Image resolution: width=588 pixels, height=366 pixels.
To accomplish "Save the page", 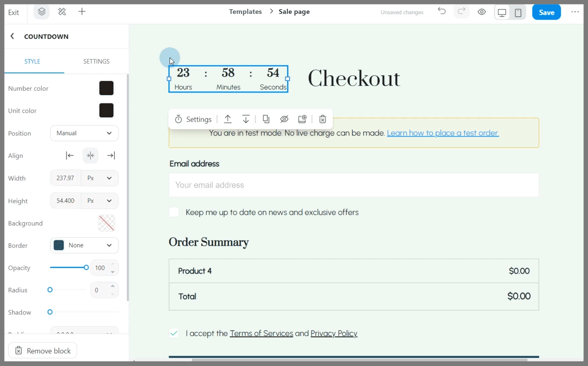I will pyautogui.click(x=546, y=12).
